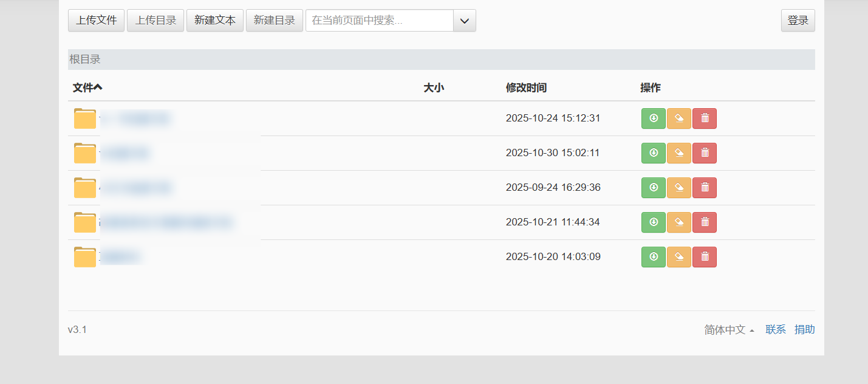Image resolution: width=868 pixels, height=384 pixels.
Task: Expand the search box dropdown arrow
Action: tap(465, 21)
